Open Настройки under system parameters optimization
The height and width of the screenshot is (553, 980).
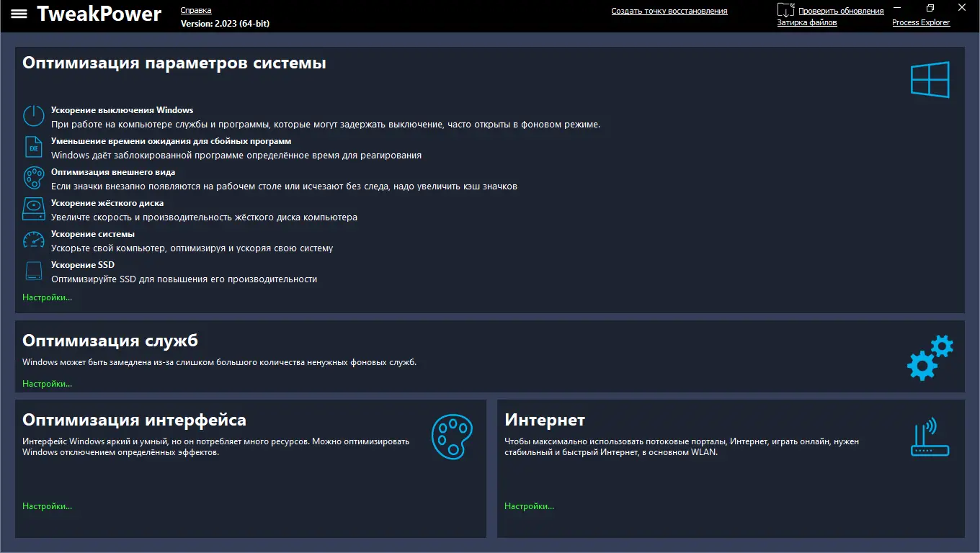pyautogui.click(x=48, y=297)
